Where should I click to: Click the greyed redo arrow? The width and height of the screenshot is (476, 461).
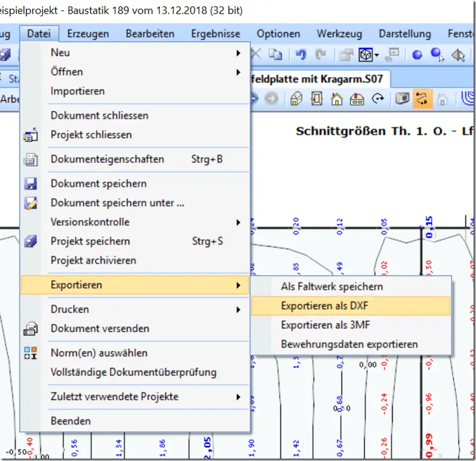click(x=321, y=54)
